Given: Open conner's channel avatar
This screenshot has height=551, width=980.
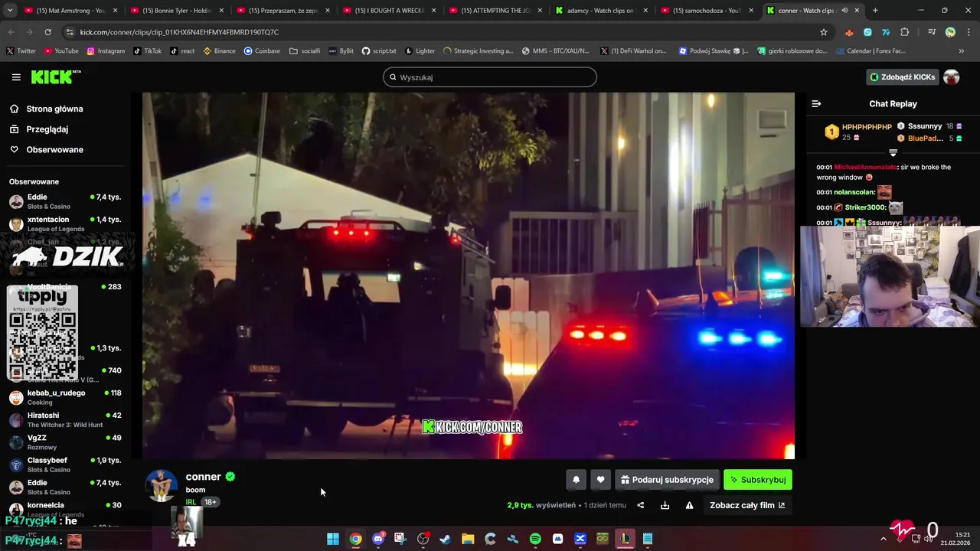Looking at the screenshot, I should [162, 486].
